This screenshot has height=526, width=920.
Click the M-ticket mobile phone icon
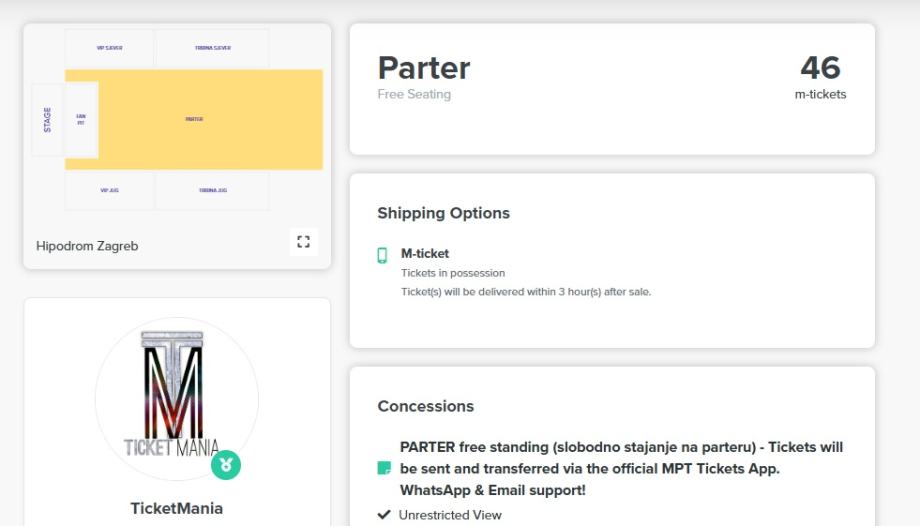pos(382,255)
